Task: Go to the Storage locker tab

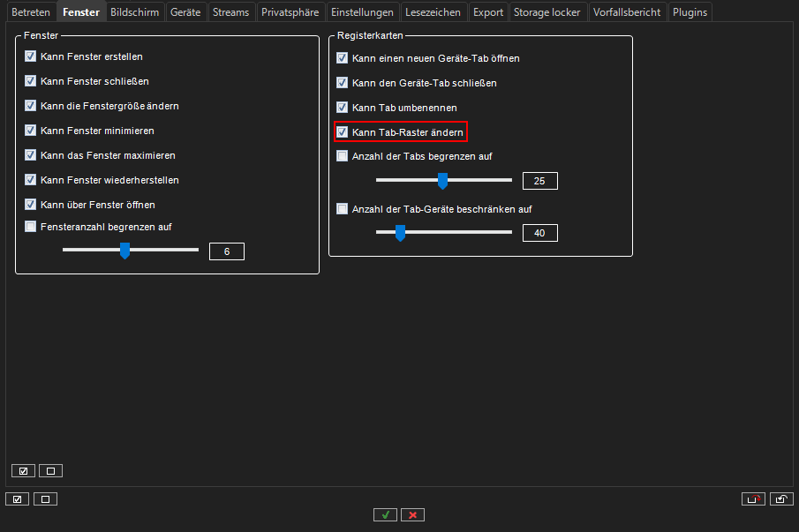Action: pyautogui.click(x=547, y=12)
